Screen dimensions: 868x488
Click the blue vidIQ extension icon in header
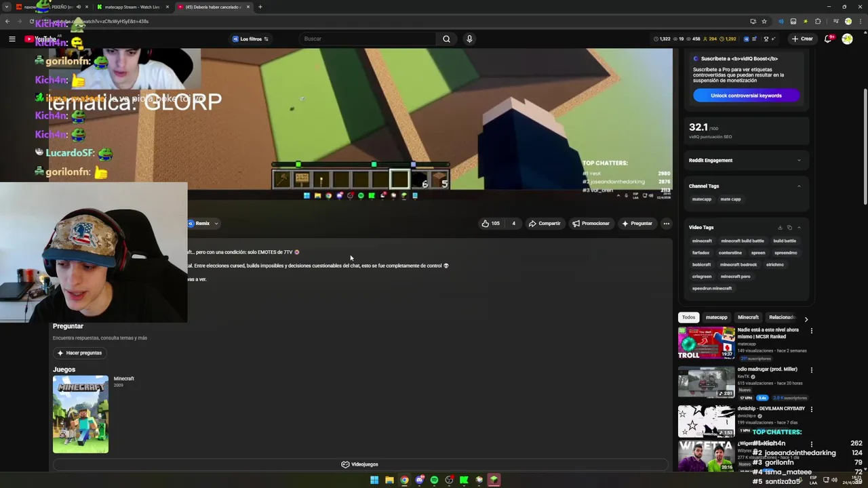pyautogui.click(x=746, y=39)
